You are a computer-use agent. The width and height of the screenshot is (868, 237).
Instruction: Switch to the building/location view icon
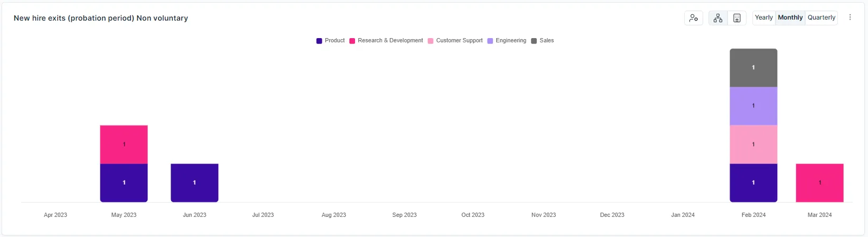[737, 18]
